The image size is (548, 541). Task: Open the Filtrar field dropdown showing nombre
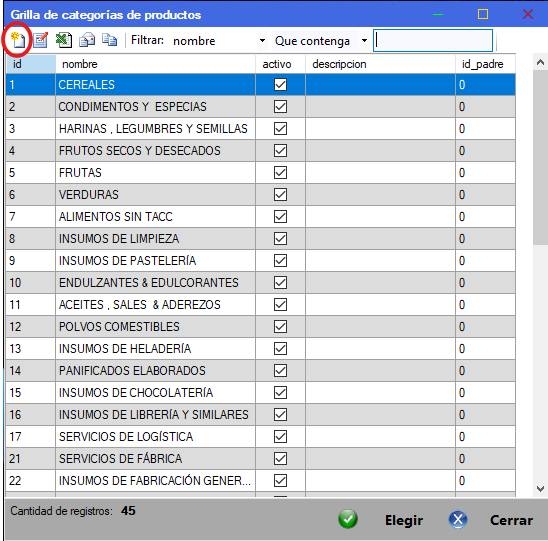click(262, 41)
